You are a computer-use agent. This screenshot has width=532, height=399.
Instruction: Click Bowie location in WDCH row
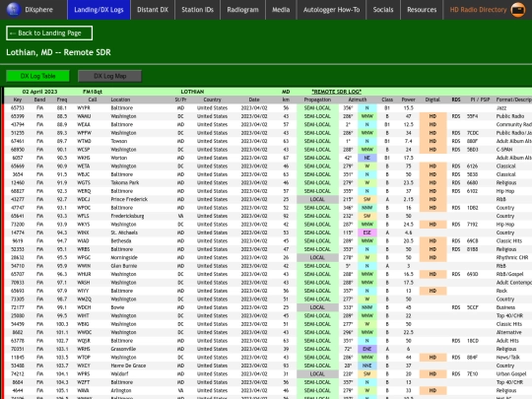[117, 307]
